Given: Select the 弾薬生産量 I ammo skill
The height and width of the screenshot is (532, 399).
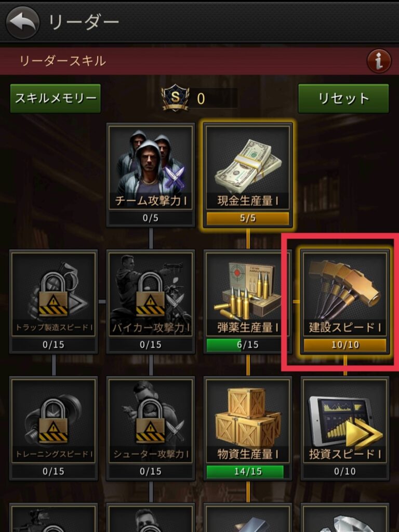Looking at the screenshot, I should coord(248,294).
